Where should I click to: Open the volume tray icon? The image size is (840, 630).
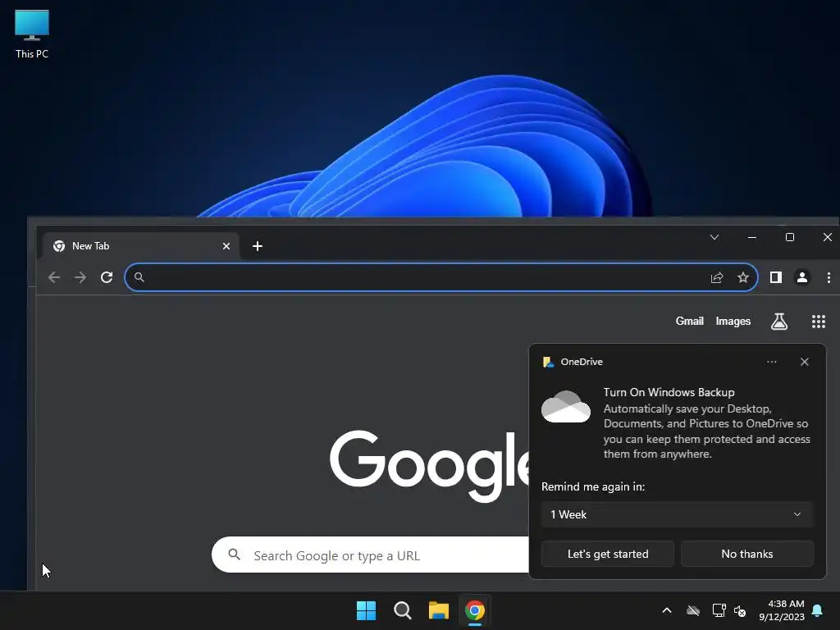pyautogui.click(x=740, y=610)
